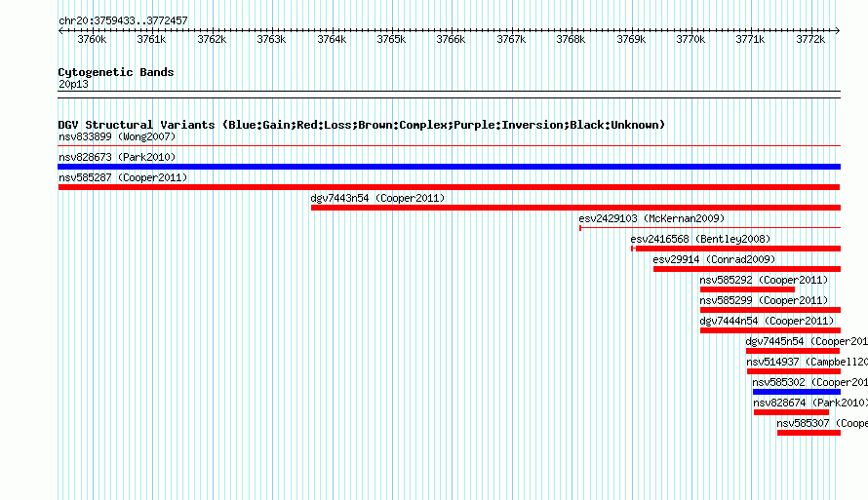Image resolution: width=868 pixels, height=500 pixels.
Task: Open dgv7444n54 (Cooper2011) label
Action: click(767, 321)
